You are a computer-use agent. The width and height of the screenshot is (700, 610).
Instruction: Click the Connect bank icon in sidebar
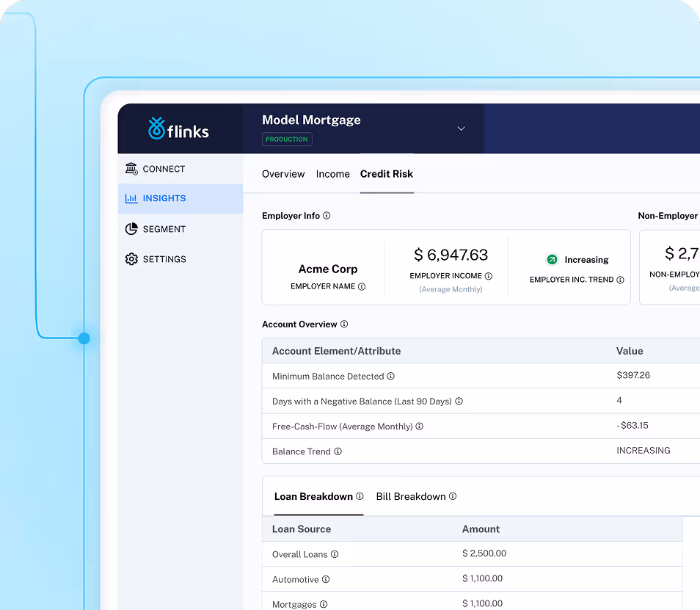point(131,169)
